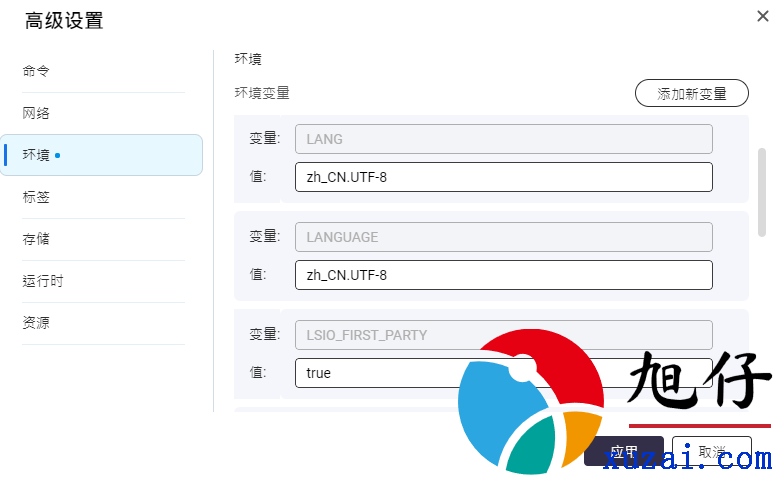Edit the value field for LANGUAGE variable
This screenshot has height=486, width=778.
(504, 275)
